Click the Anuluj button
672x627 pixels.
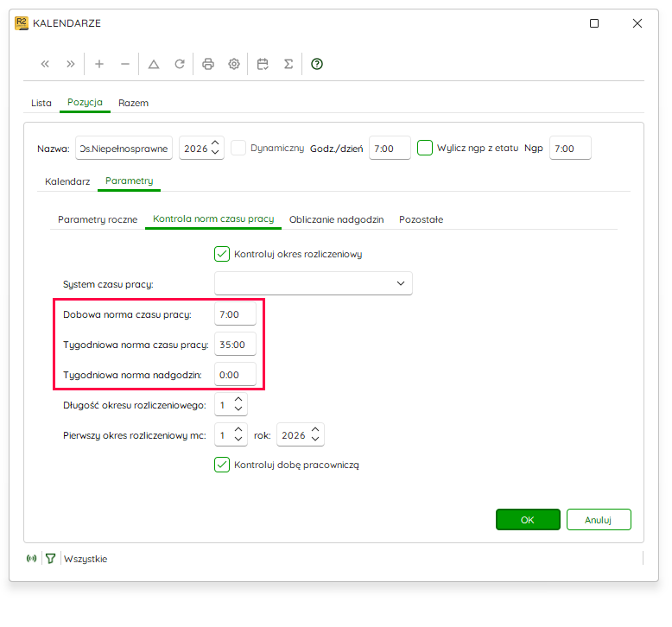click(x=599, y=520)
